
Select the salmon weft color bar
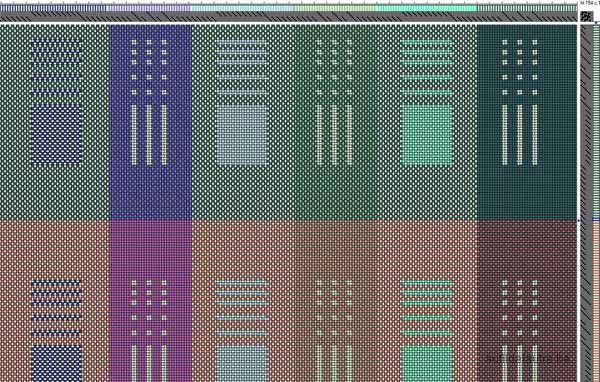click(597, 302)
